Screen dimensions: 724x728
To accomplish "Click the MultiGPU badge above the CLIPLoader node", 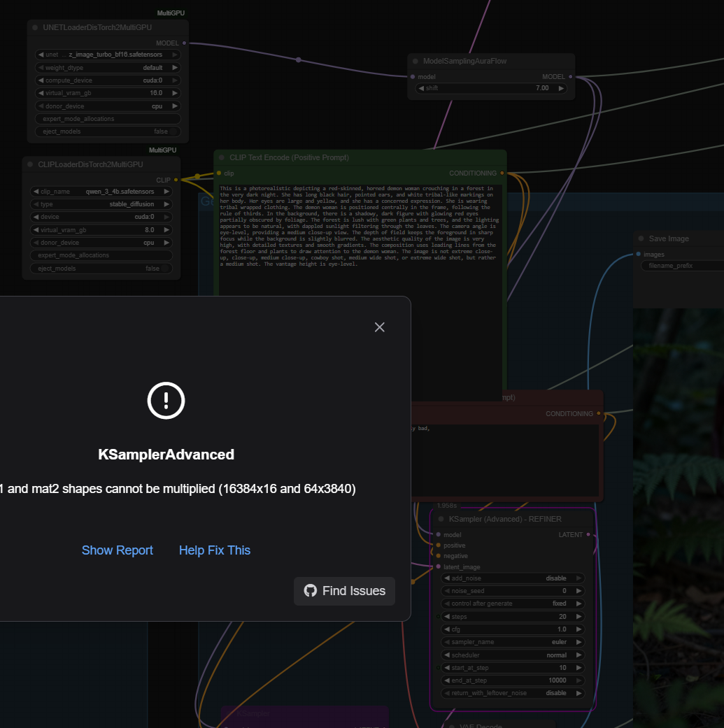I will click(162, 150).
